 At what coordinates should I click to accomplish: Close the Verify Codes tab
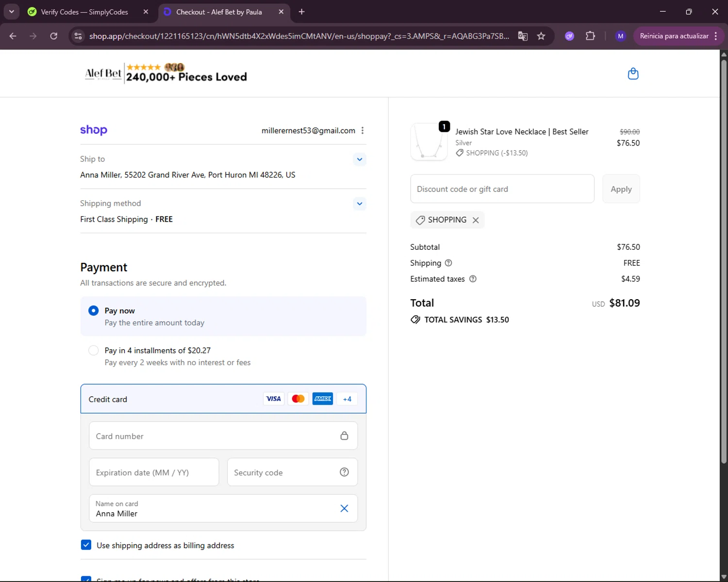146,12
